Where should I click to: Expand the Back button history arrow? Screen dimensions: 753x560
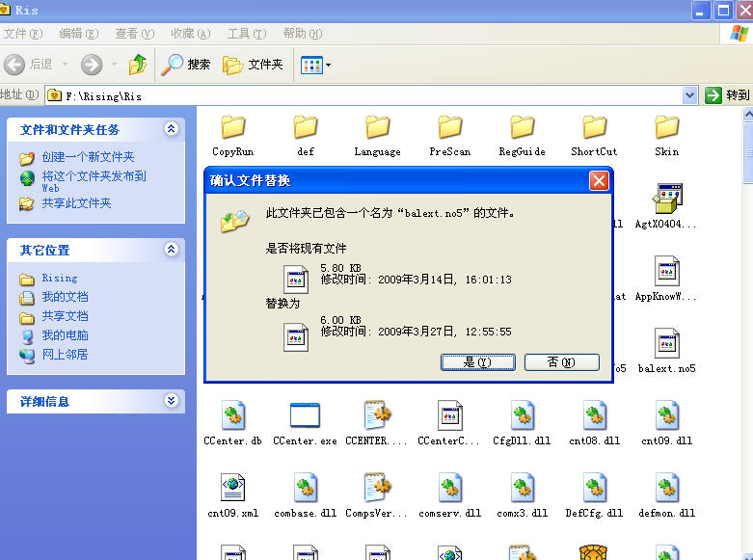click(x=65, y=65)
